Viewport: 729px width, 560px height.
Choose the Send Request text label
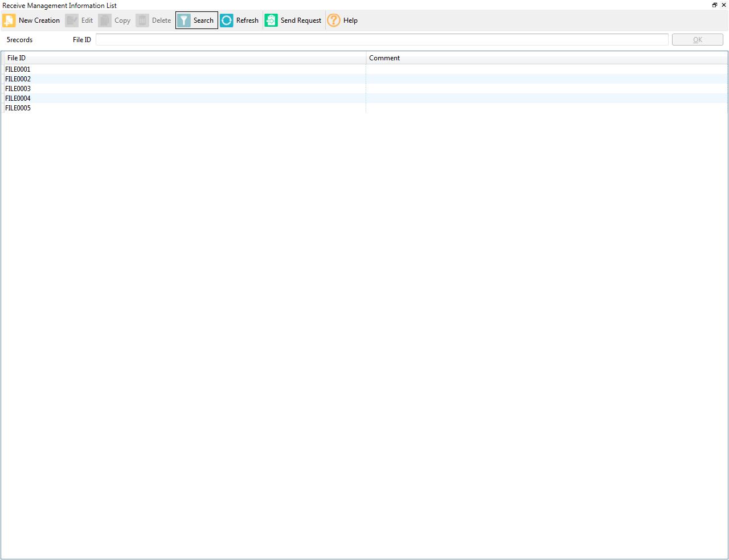(x=301, y=20)
